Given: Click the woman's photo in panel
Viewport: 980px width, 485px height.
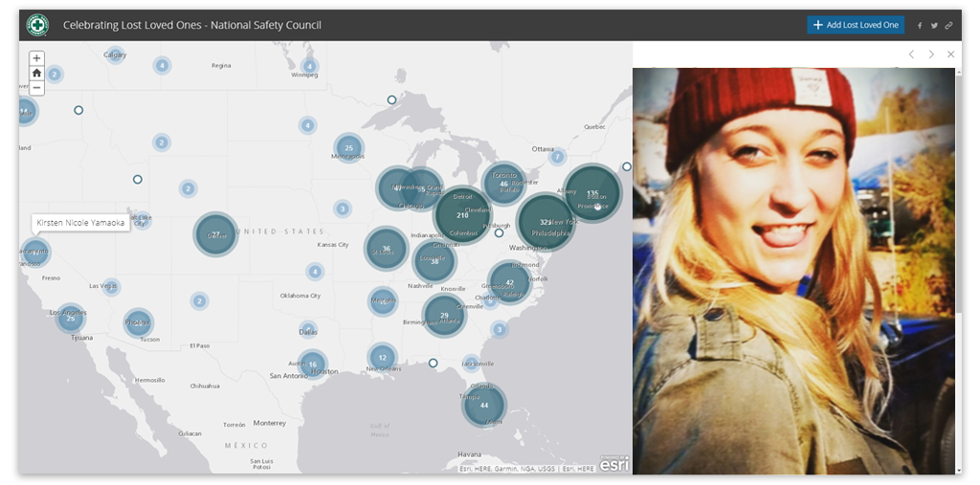Looking at the screenshot, I should coord(793,271).
